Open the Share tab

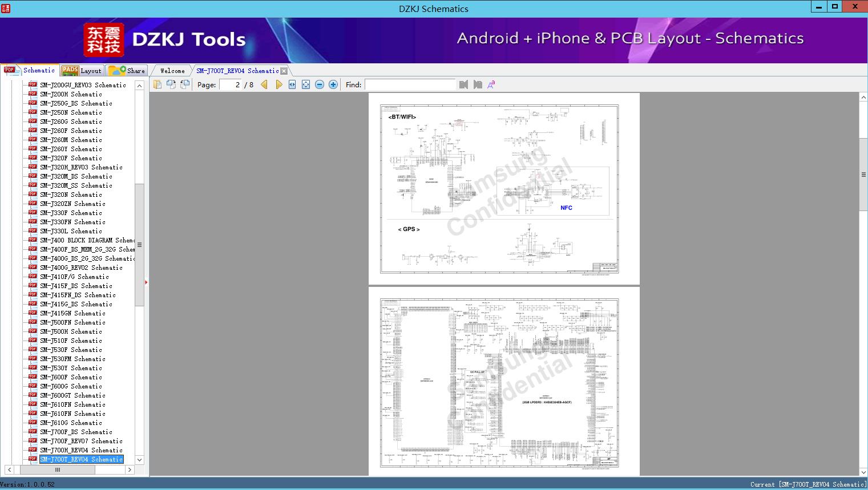click(127, 71)
